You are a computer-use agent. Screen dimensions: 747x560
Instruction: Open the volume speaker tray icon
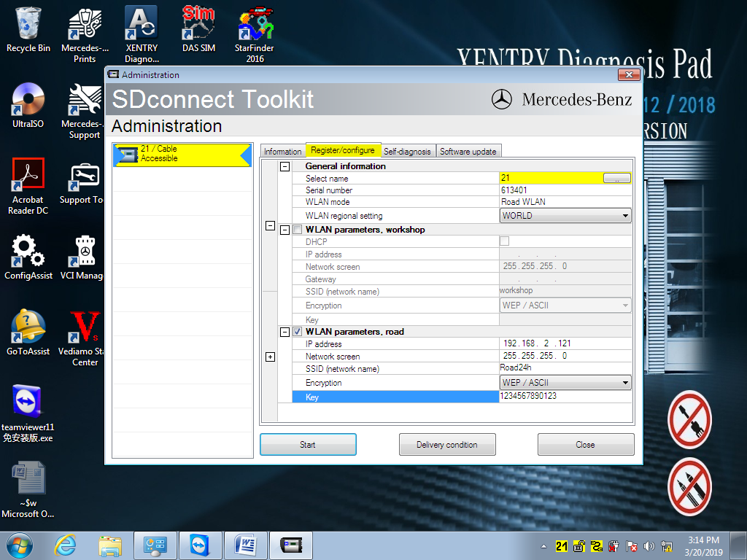tap(649, 547)
